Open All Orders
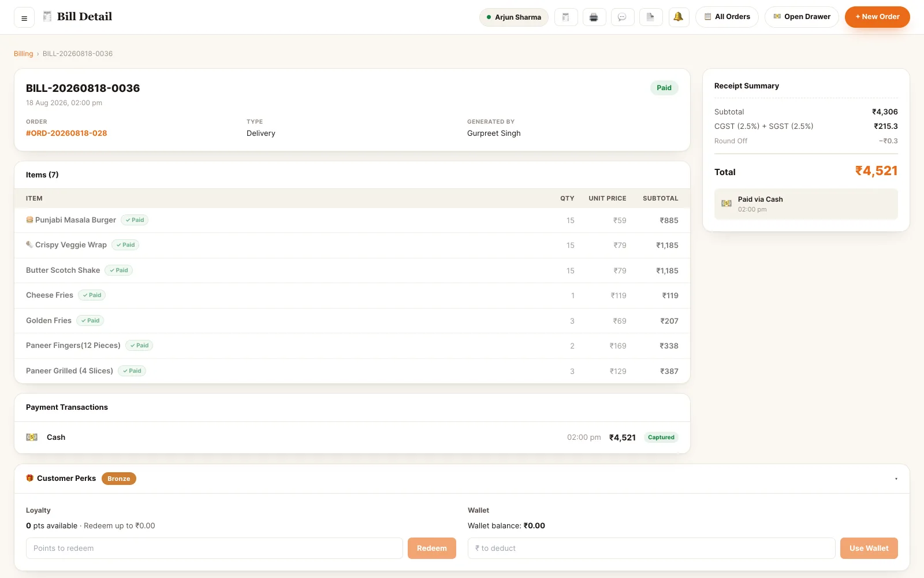924x578 pixels. point(727,17)
